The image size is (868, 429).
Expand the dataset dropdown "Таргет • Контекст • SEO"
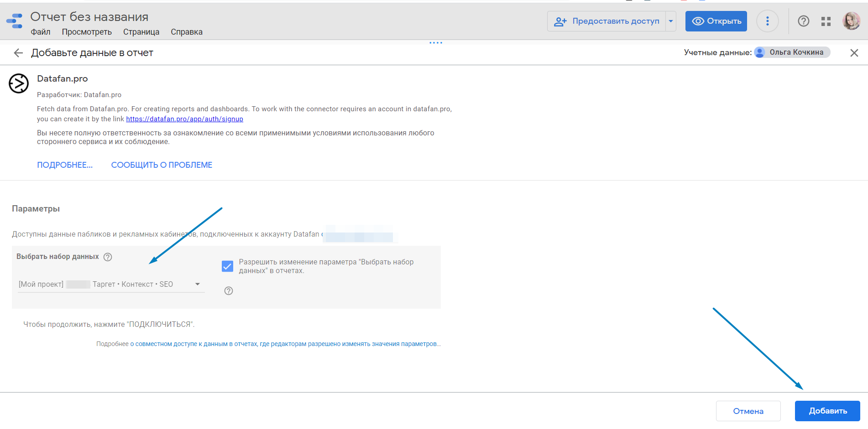pos(198,284)
